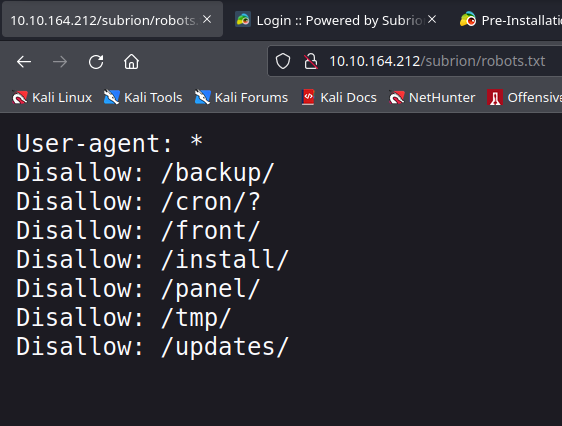The width and height of the screenshot is (562, 426).
Task: Close the robots.txt tab
Action: [207, 19]
